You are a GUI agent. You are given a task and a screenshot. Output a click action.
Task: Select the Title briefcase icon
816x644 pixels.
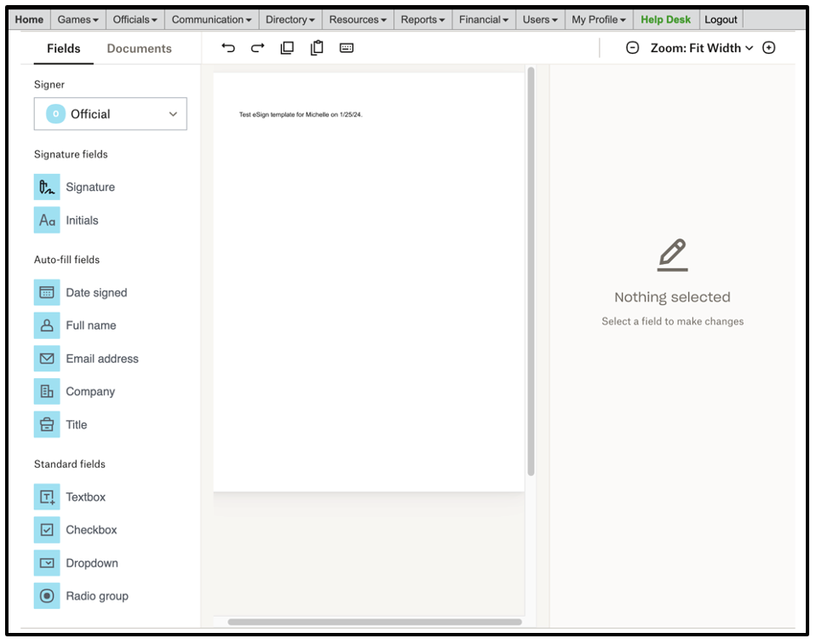pos(47,425)
